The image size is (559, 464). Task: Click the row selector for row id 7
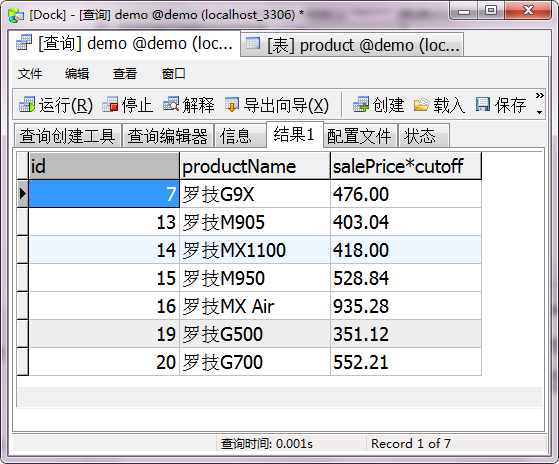tap(22, 194)
